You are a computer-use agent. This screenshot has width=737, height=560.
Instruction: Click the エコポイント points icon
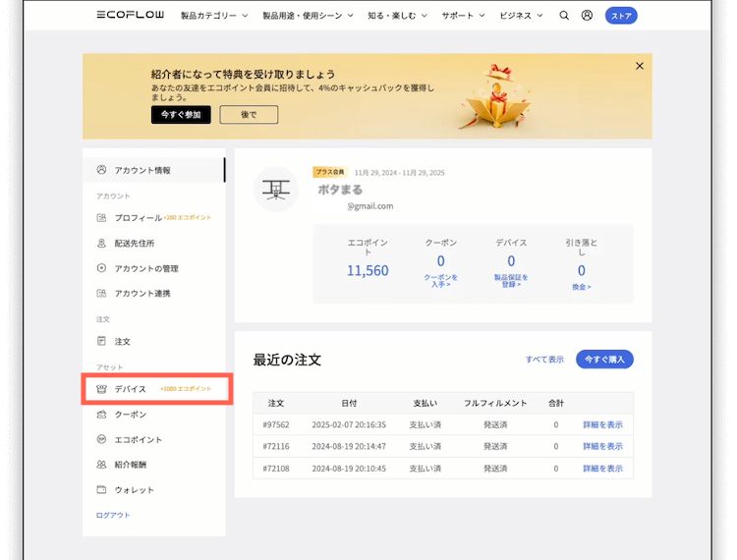pos(101,439)
